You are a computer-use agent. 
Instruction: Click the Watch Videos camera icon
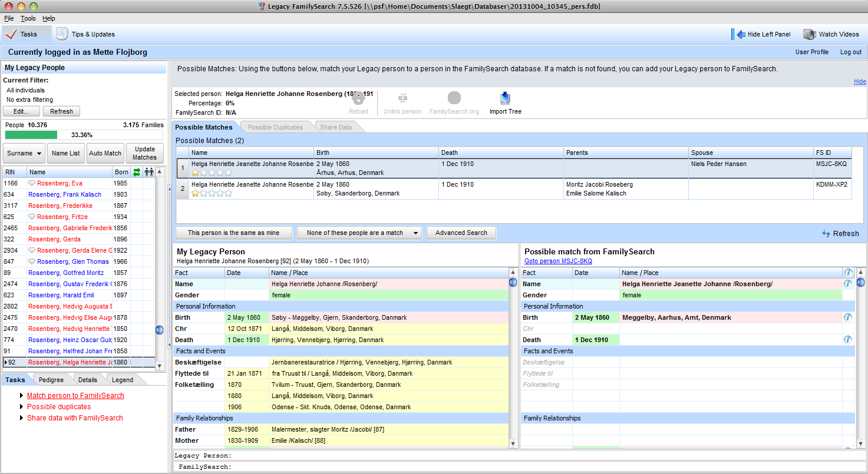810,34
